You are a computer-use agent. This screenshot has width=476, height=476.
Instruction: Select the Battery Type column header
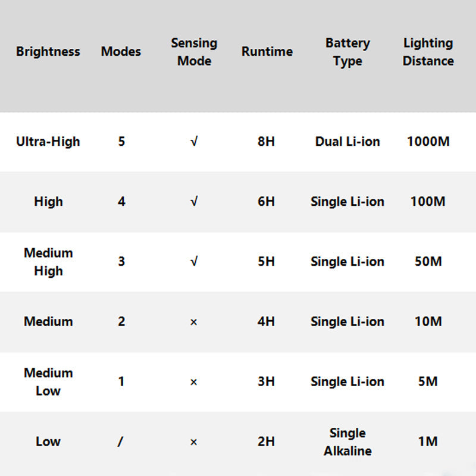point(347,52)
